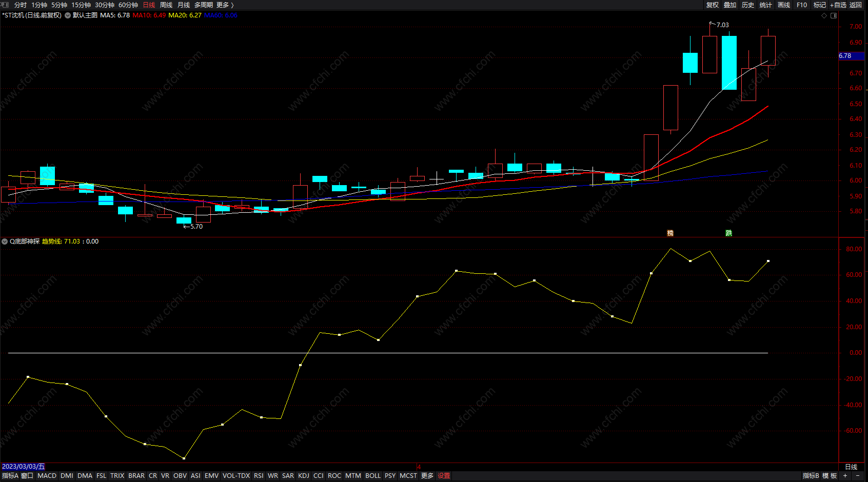This screenshot has height=482, width=868.
Task: Click the *ST沈机(日线.前复权) stock title
Action: (x=32, y=15)
